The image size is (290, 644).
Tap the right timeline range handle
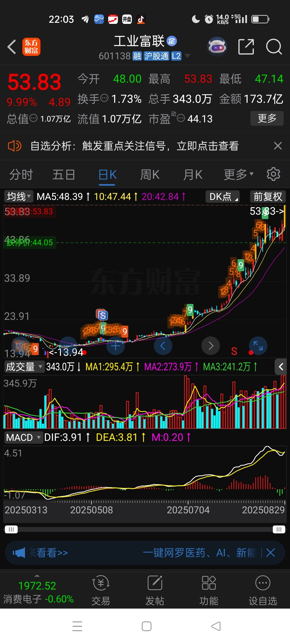279,529
